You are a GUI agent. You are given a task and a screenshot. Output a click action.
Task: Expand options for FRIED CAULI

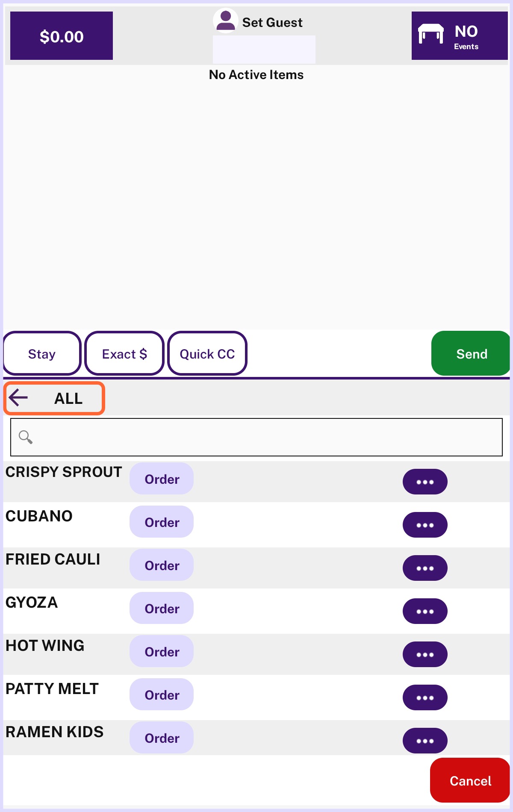coord(425,568)
